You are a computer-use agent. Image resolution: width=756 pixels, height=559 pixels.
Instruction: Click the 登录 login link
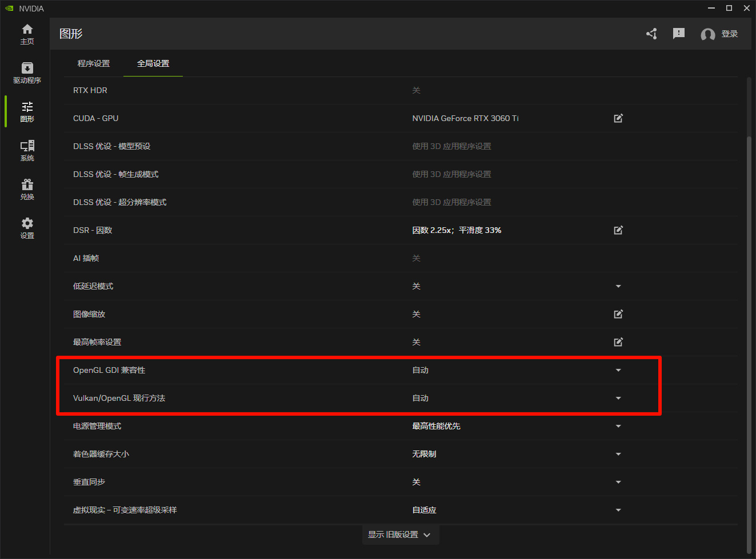pos(730,34)
